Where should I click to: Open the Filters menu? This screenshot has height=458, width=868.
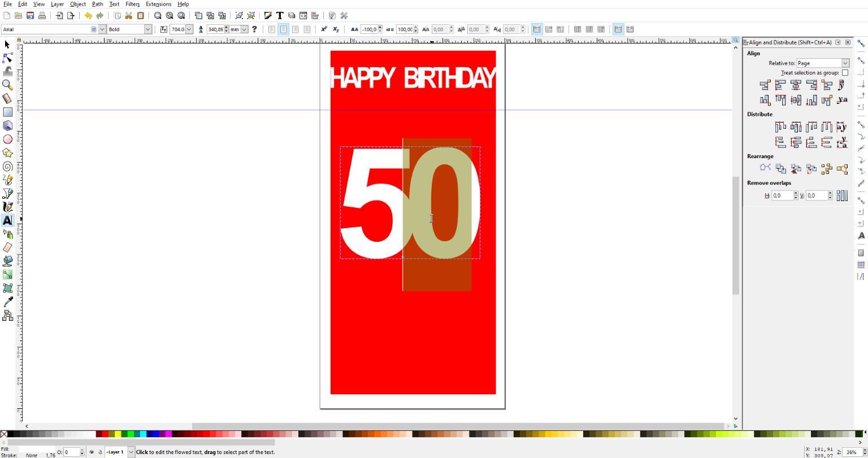pyautogui.click(x=132, y=4)
